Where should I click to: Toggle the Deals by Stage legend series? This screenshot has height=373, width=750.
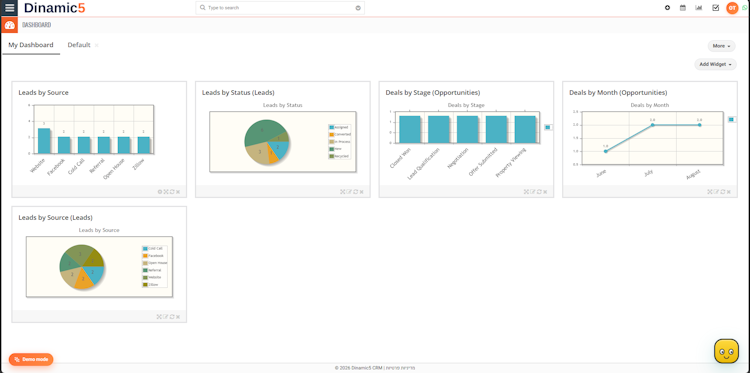[548, 127]
